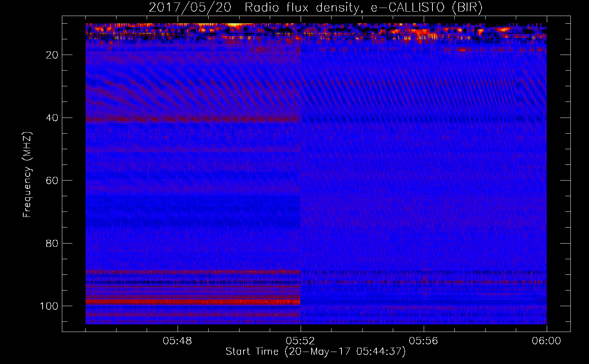Click the 100 frequency tick label
This screenshot has width=589, height=364.
[x=49, y=306]
